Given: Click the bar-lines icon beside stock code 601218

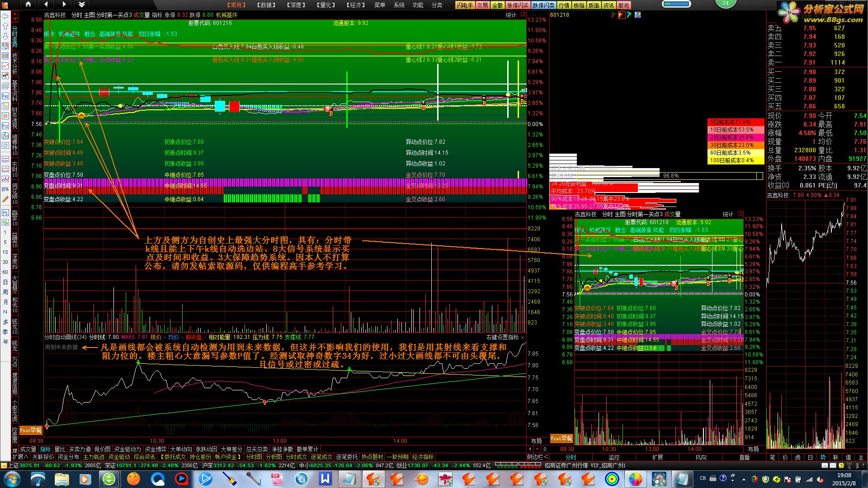Looking at the screenshot, I should (x=614, y=15).
